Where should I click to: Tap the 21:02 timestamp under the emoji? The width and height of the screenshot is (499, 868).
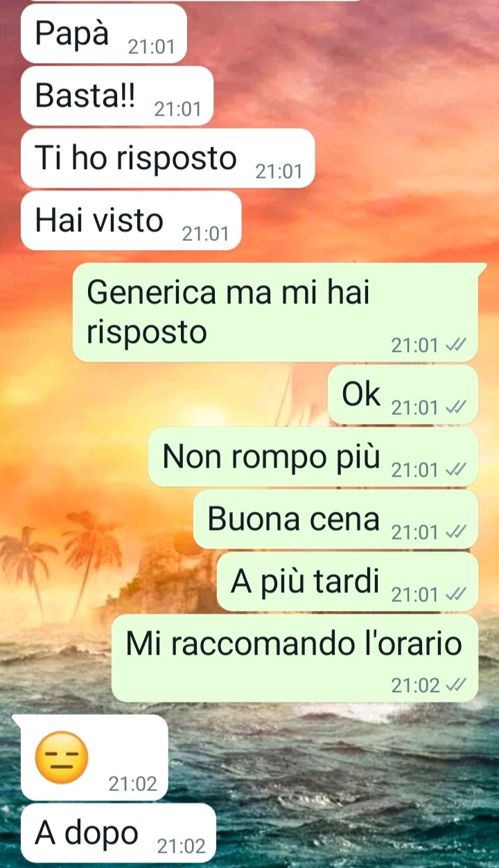(133, 784)
